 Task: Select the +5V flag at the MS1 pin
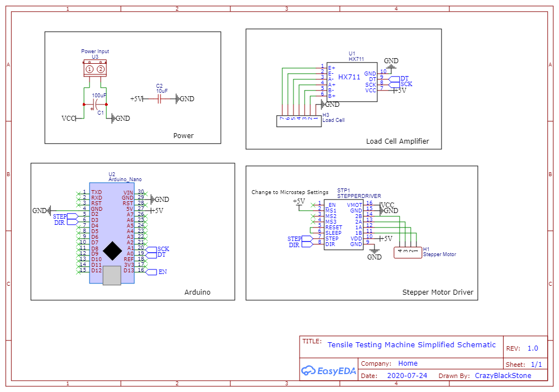click(299, 203)
